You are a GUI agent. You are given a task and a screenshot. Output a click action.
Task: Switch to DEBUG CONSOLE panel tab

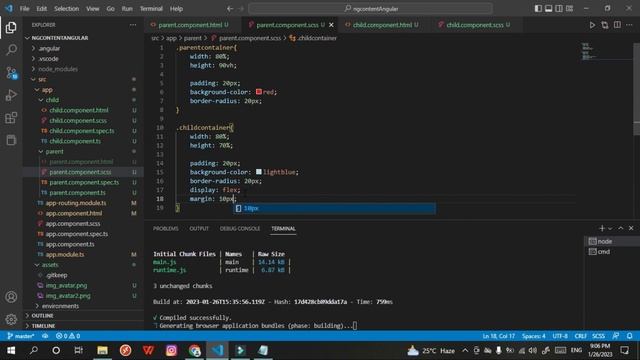[240, 229]
